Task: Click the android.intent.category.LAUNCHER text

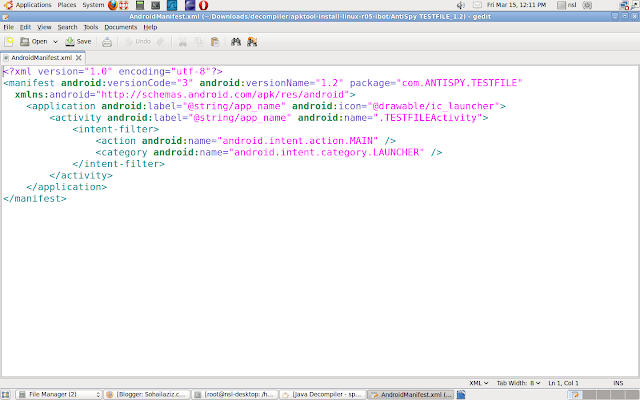Action: pyautogui.click(x=327, y=152)
